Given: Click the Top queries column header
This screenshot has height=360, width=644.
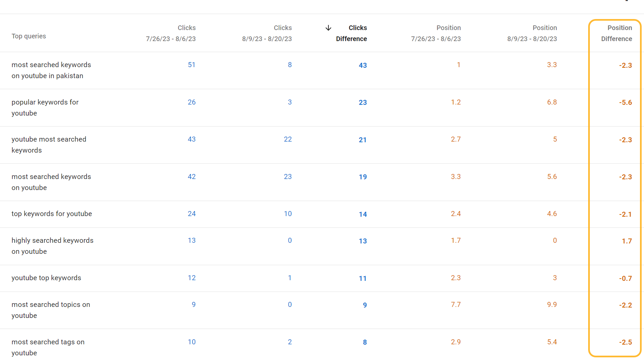Looking at the screenshot, I should [29, 36].
